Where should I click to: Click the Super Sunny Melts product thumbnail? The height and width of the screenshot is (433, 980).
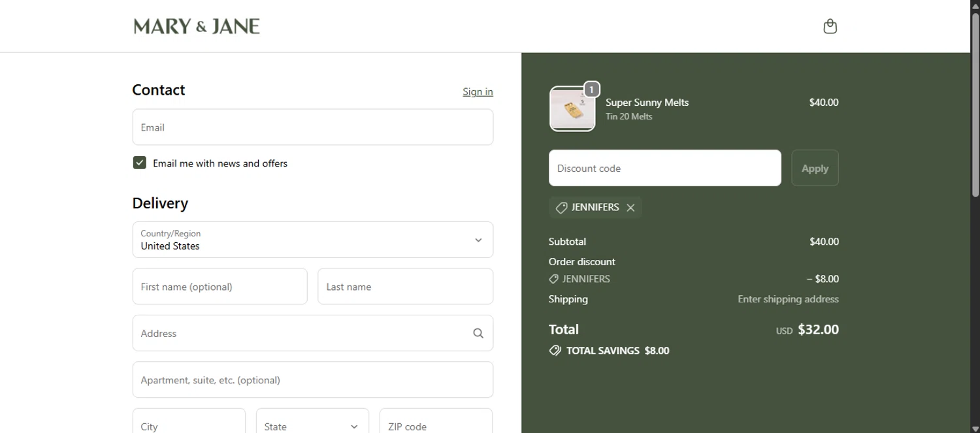(x=572, y=109)
